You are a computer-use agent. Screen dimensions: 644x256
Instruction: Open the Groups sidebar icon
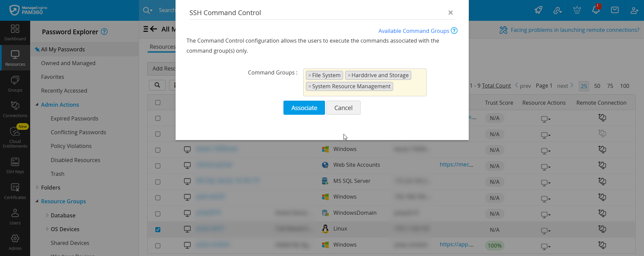[15, 84]
